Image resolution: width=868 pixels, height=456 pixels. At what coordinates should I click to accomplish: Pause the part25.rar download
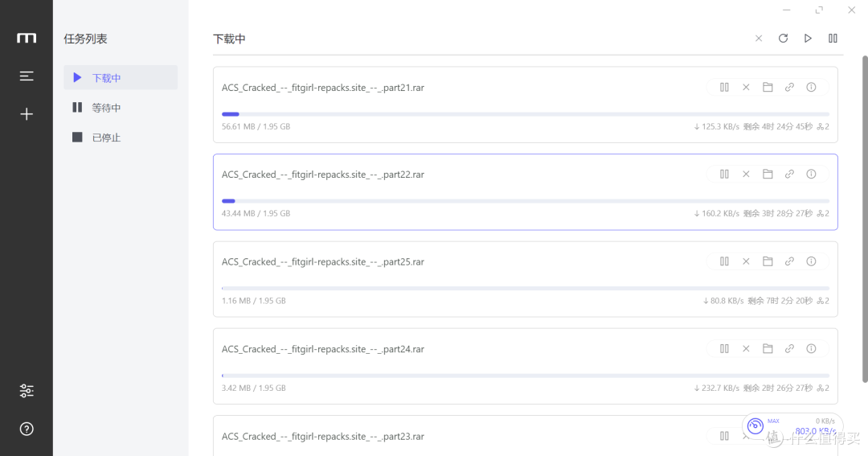coord(724,261)
